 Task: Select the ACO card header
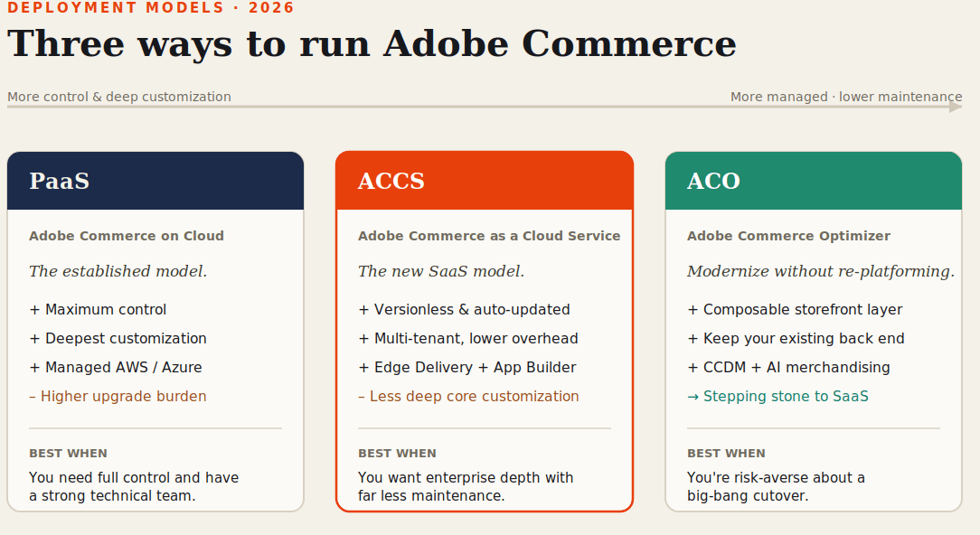click(813, 181)
